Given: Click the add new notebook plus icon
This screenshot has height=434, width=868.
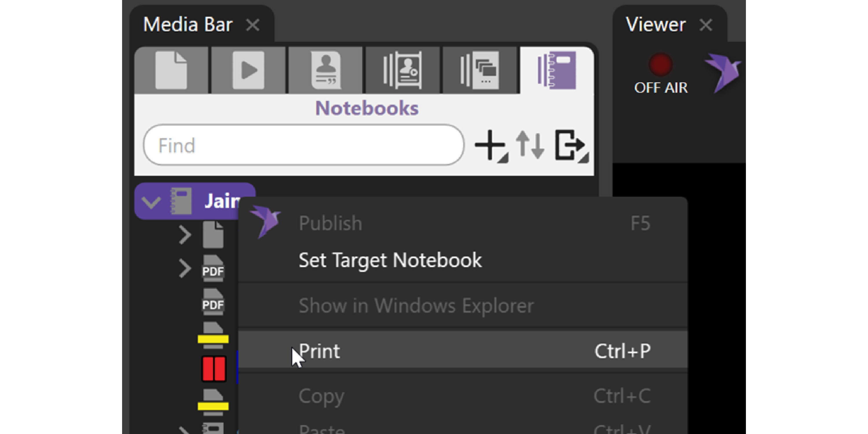Looking at the screenshot, I should [490, 146].
